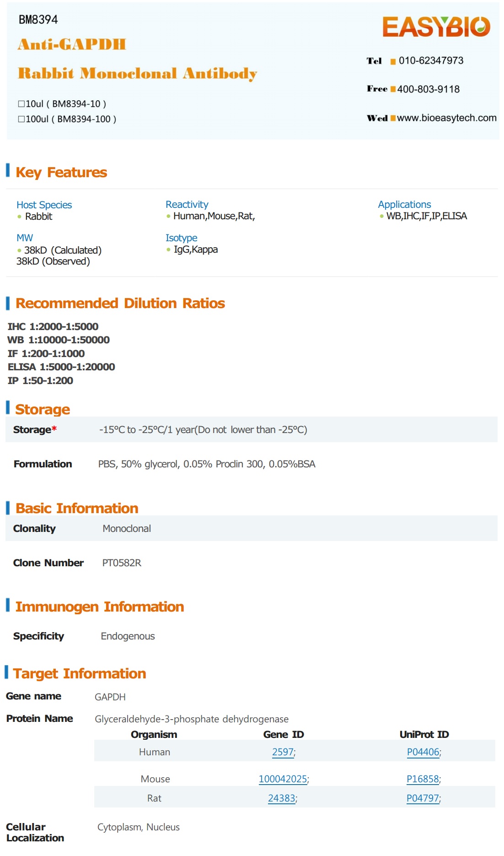Open Rat Gene ID 24383 link
The width and height of the screenshot is (504, 856).
click(281, 798)
